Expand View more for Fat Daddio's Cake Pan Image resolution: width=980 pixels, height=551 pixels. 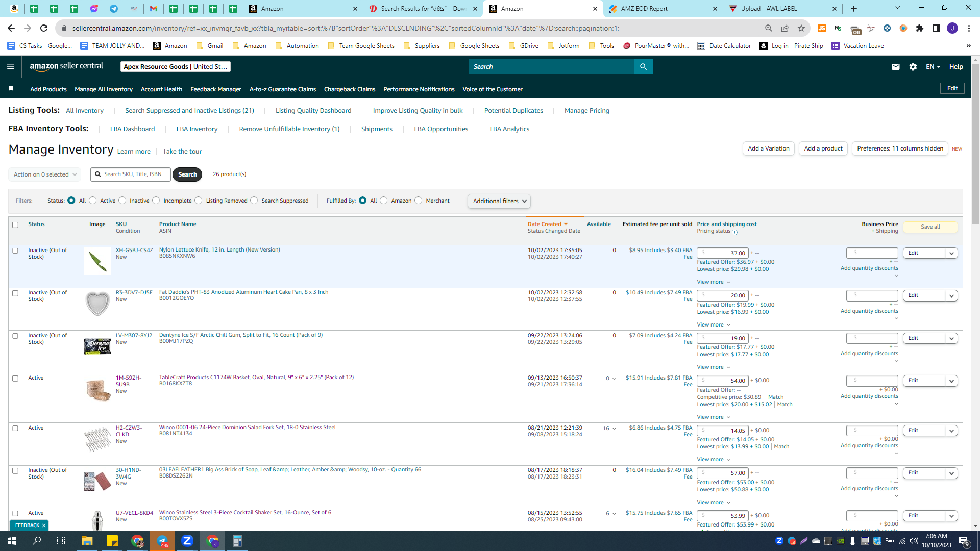click(714, 325)
